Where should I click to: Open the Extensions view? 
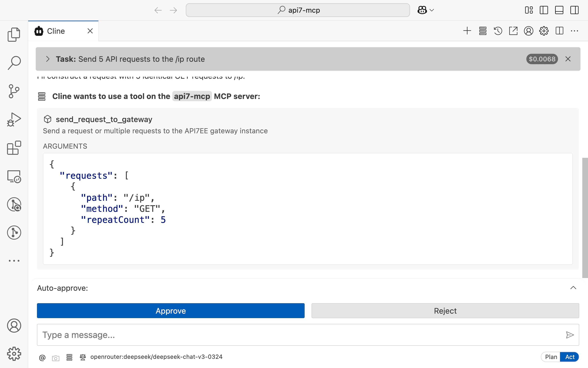[x=14, y=148]
